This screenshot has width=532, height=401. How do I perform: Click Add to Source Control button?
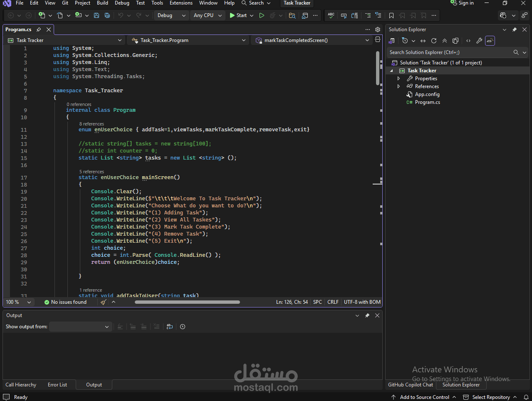[x=424, y=397]
